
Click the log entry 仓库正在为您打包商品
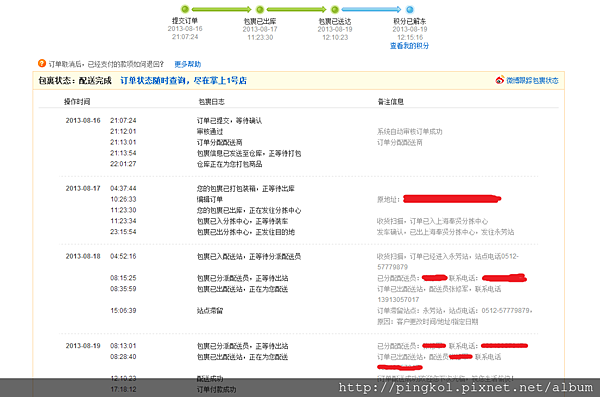229,164
